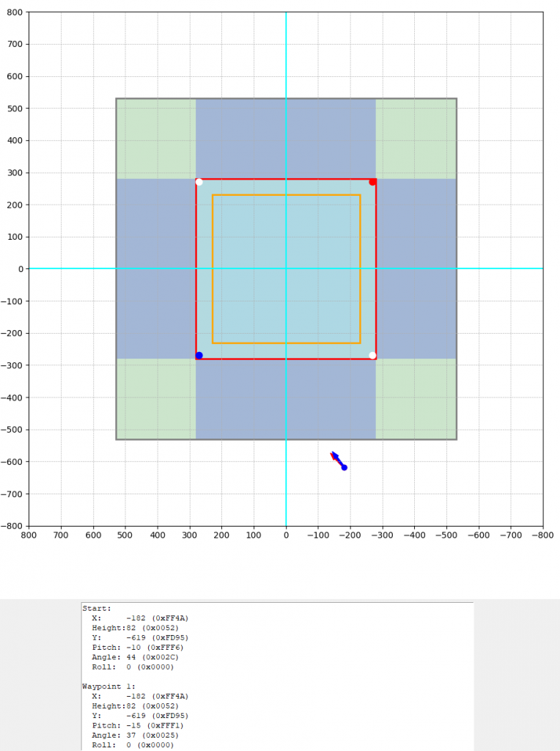Select the white dot below the red dot

(x=372, y=356)
